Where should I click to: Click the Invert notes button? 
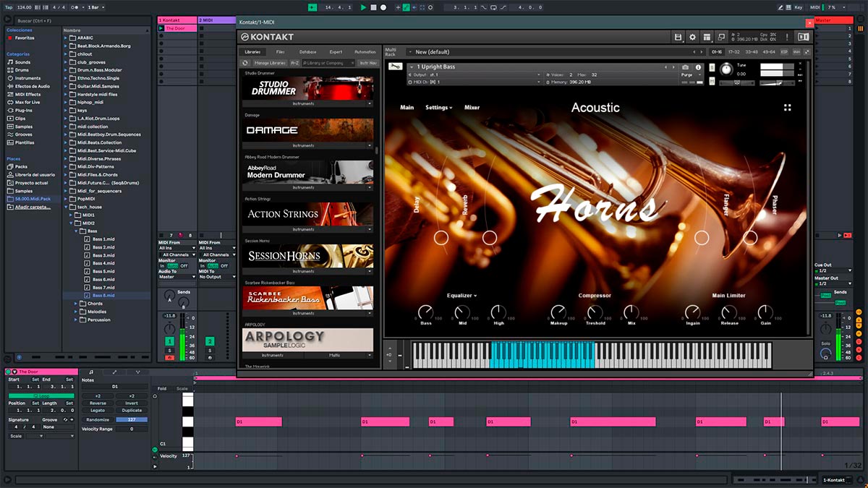point(132,403)
